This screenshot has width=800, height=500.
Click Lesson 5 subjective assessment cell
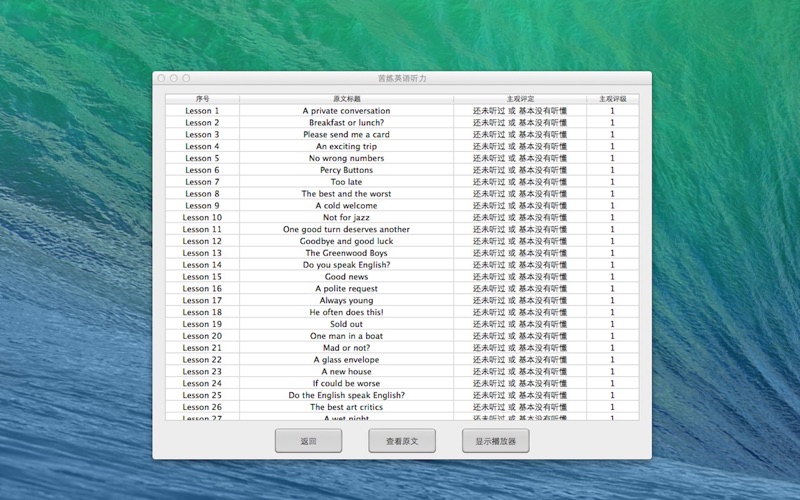tap(520, 158)
